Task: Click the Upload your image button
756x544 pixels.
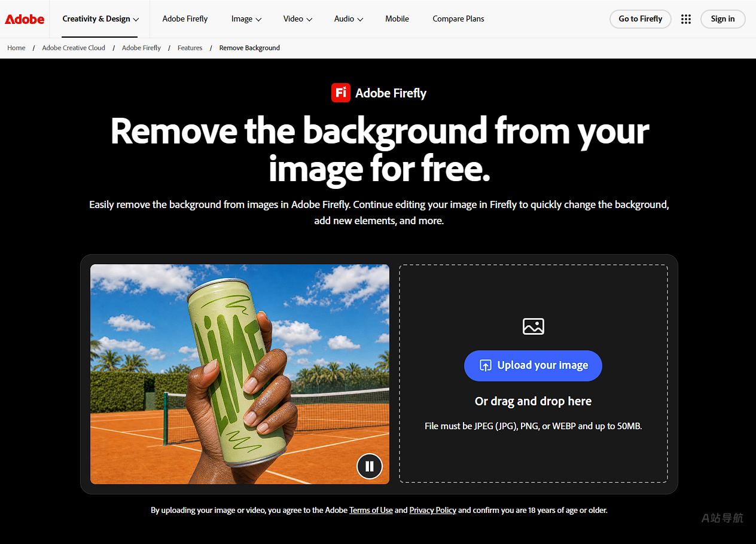Action: tap(533, 365)
